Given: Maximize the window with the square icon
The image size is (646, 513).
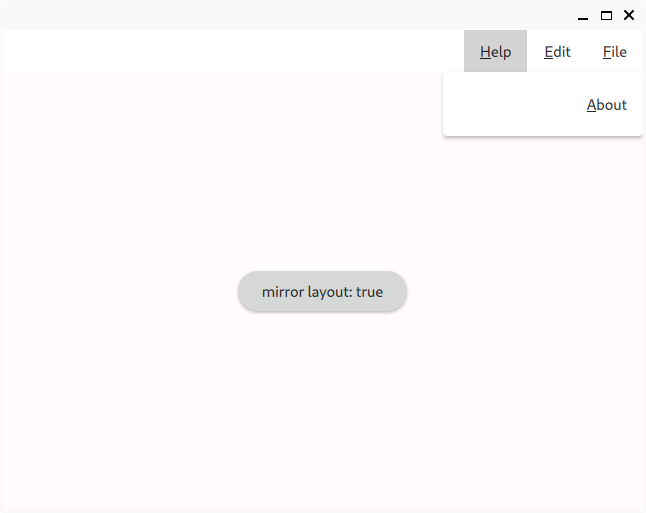Looking at the screenshot, I should (606, 16).
